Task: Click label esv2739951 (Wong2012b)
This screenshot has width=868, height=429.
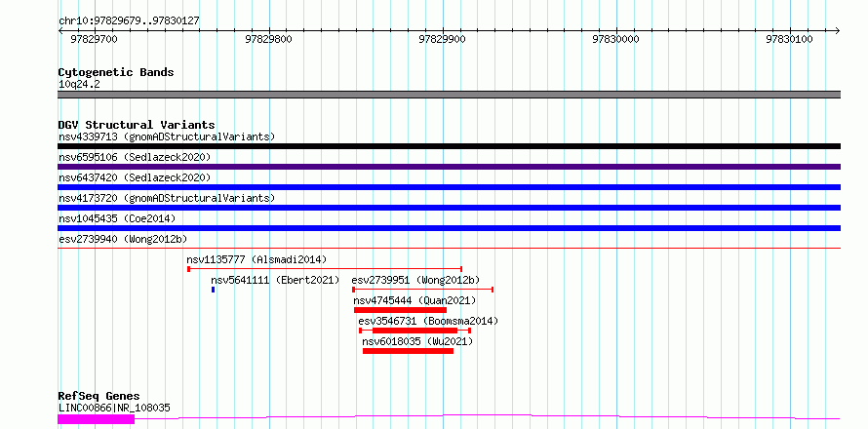Action: pos(416,280)
